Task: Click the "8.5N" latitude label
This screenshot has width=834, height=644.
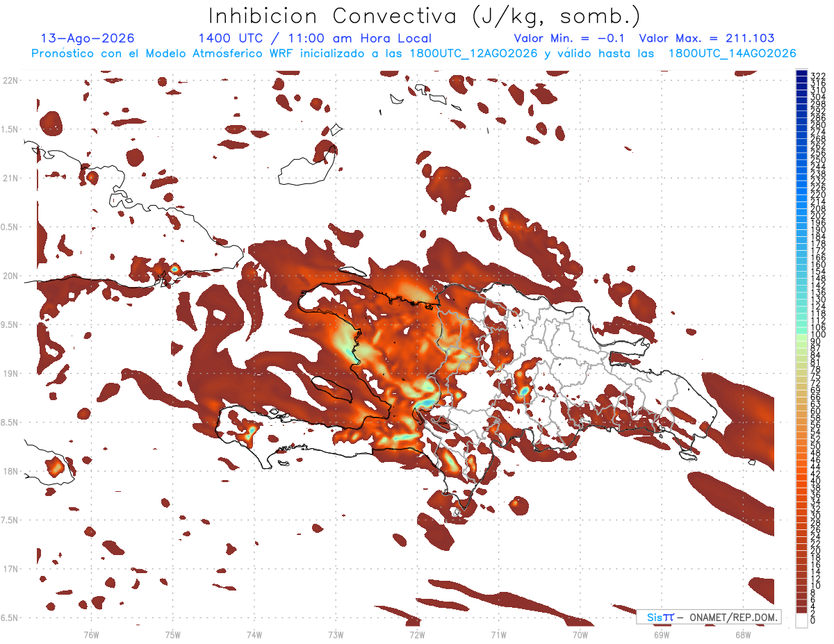Action: (10, 422)
